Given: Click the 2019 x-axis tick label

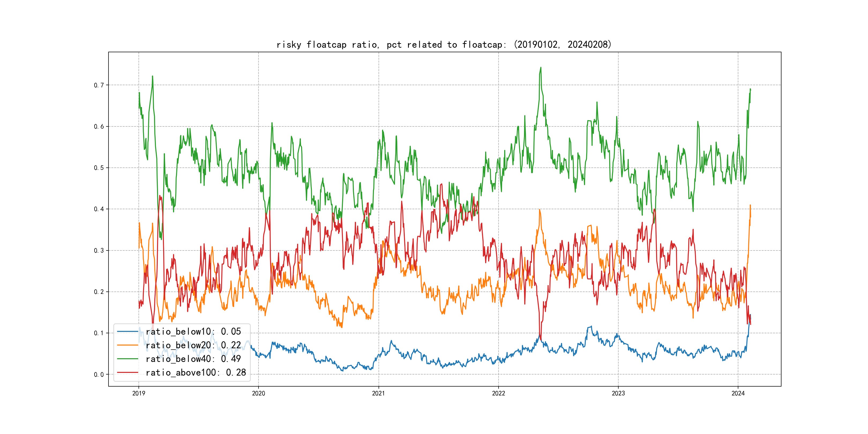Looking at the screenshot, I should click(139, 393).
